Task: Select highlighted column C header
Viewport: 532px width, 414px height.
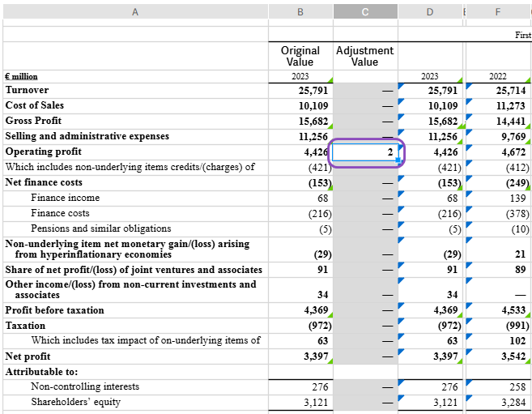Action: (x=365, y=12)
